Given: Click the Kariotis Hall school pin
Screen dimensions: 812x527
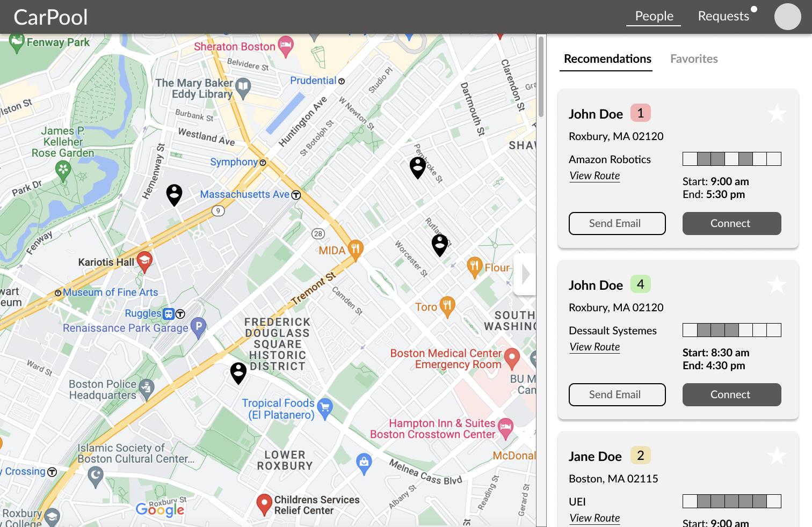Looking at the screenshot, I should click(x=144, y=261).
